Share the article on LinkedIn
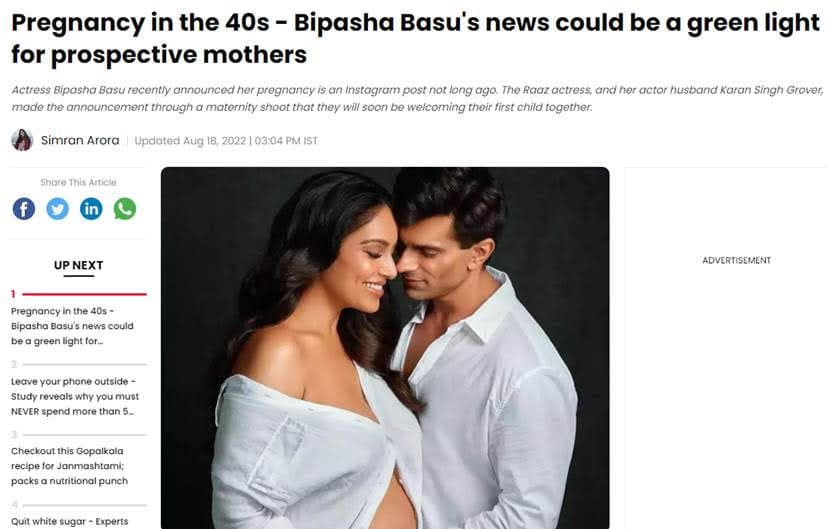This screenshot has width=828, height=529. click(91, 209)
